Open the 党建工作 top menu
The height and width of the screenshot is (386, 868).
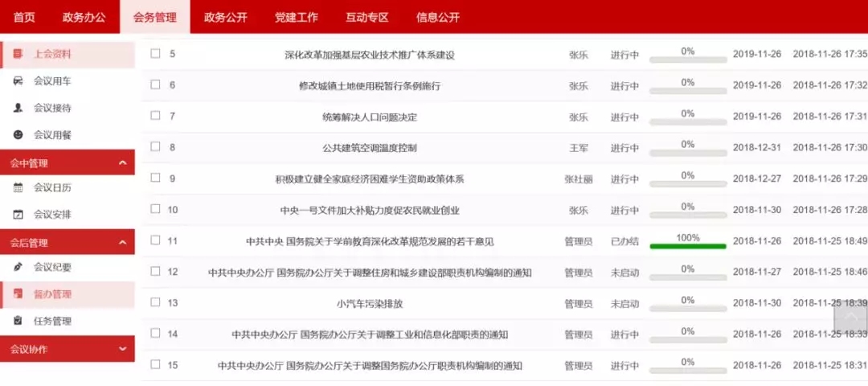(297, 17)
